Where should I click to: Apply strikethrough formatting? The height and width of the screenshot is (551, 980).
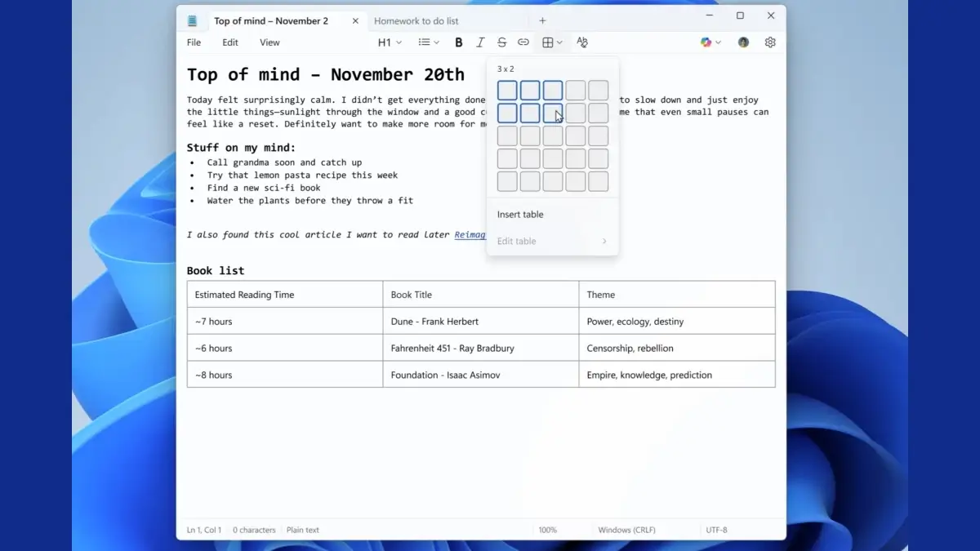pyautogui.click(x=501, y=42)
